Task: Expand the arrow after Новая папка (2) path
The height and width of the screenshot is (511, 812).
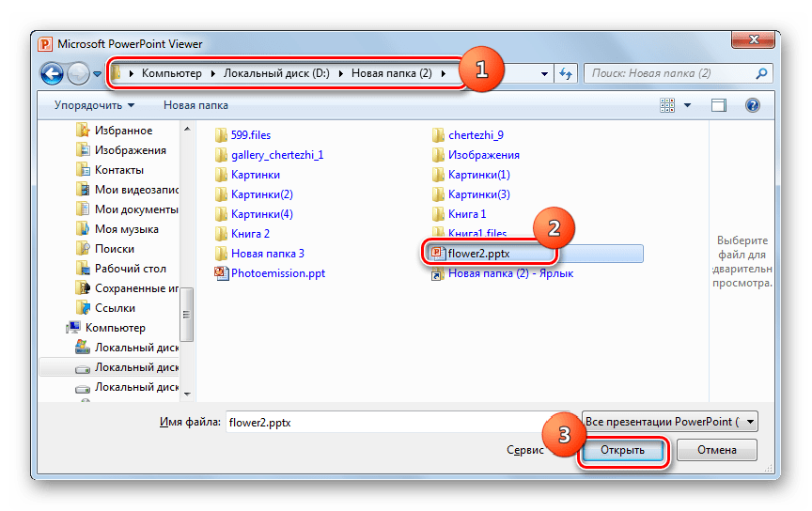Action: pyautogui.click(x=444, y=73)
